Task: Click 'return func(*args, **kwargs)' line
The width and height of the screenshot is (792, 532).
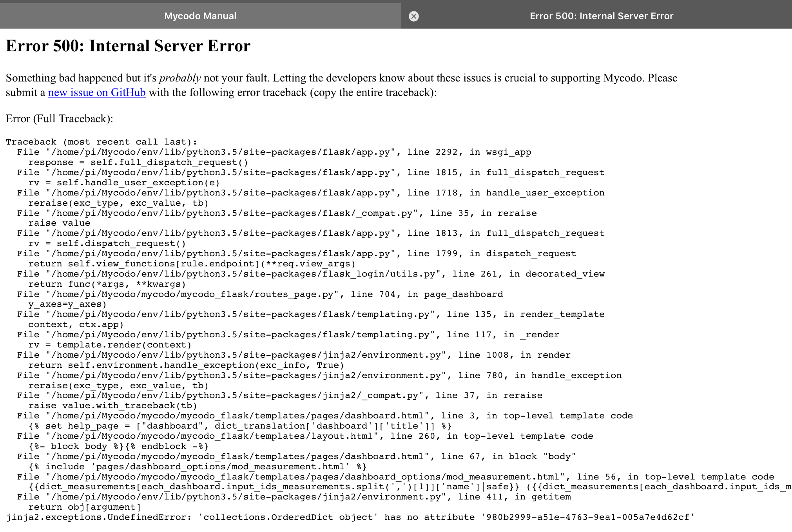Action: (x=107, y=284)
